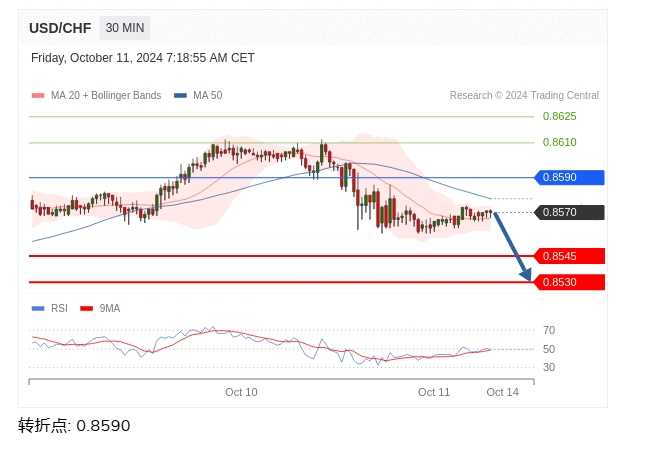Image resolution: width=656 pixels, height=449 pixels.
Task: Click the USD/CHF pair title
Action: pyautogui.click(x=60, y=28)
